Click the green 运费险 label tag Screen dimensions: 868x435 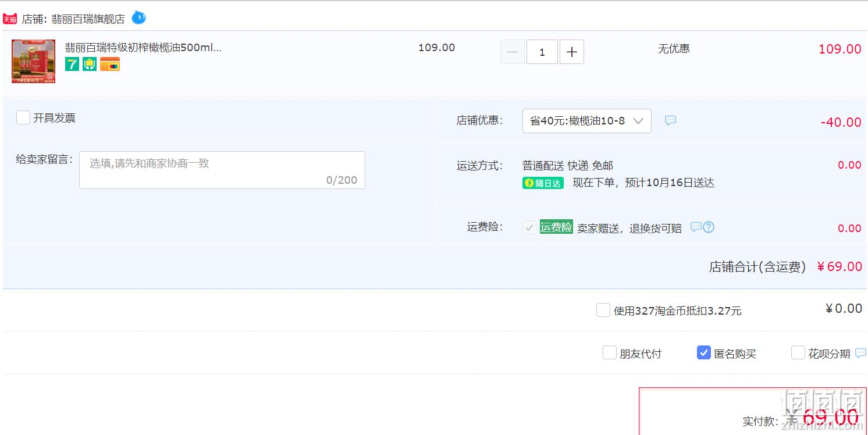(x=556, y=227)
